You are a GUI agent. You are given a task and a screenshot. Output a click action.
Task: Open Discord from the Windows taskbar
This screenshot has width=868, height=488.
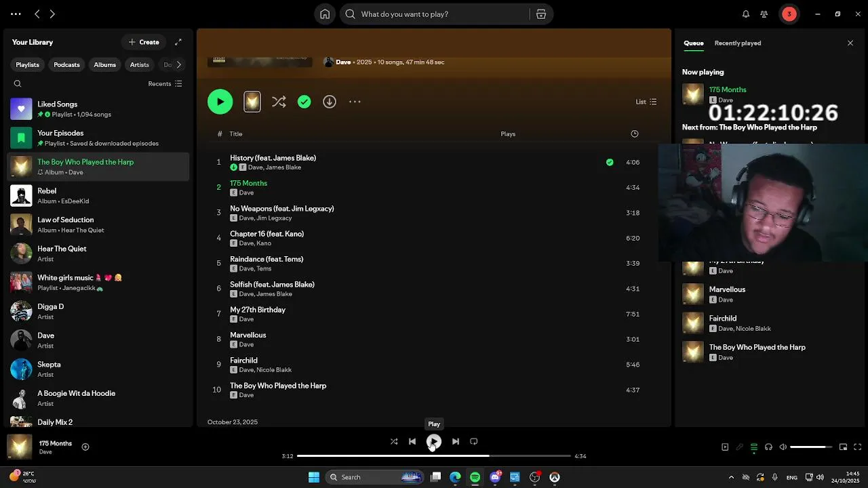coord(496,477)
